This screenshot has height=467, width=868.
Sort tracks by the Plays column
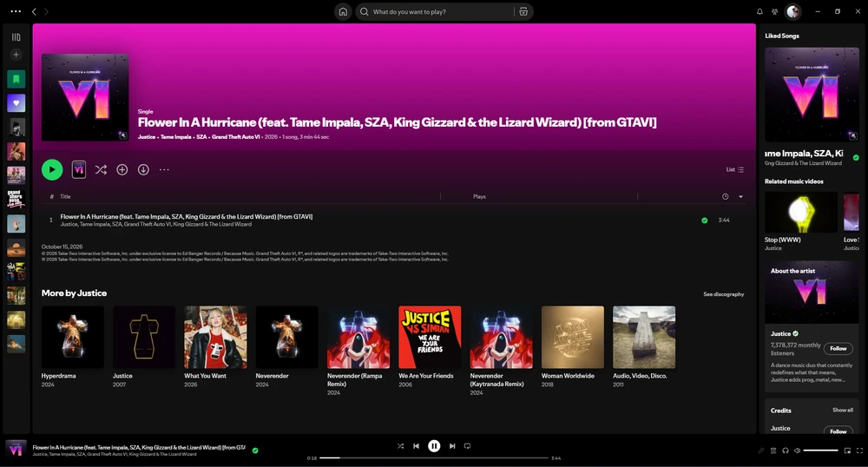[x=479, y=197]
